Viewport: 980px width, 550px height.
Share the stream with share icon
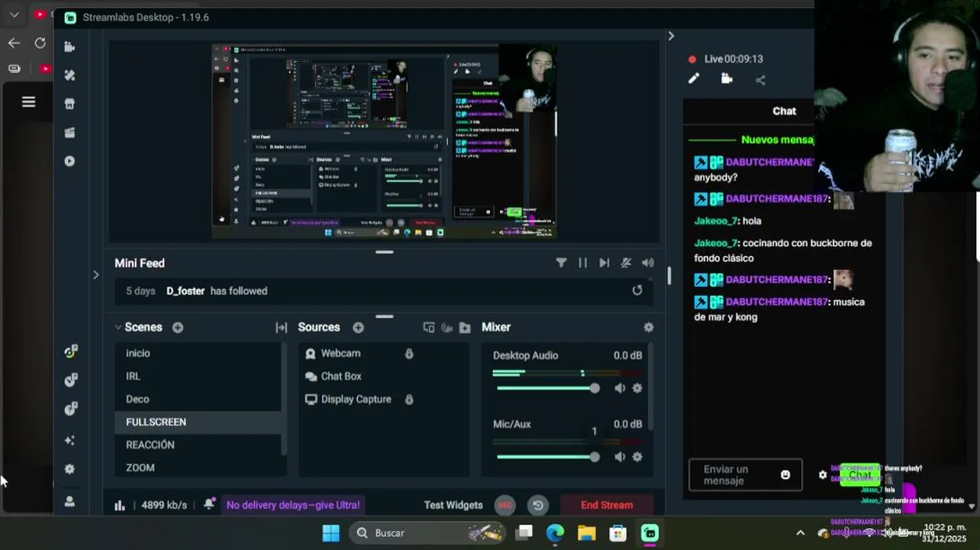click(760, 79)
